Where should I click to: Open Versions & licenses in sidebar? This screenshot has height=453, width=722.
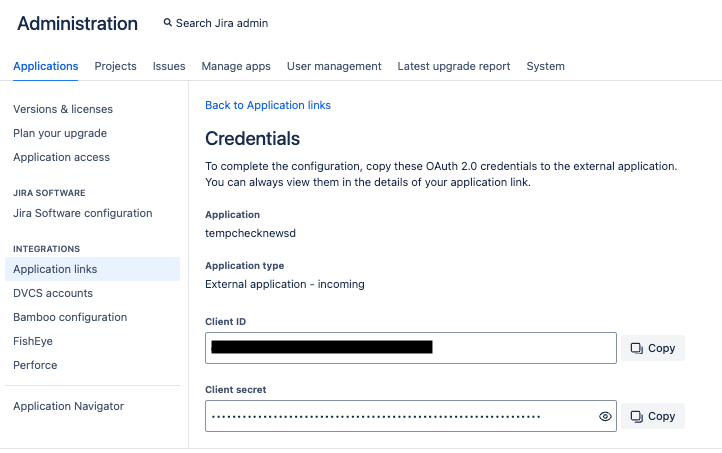click(x=63, y=109)
